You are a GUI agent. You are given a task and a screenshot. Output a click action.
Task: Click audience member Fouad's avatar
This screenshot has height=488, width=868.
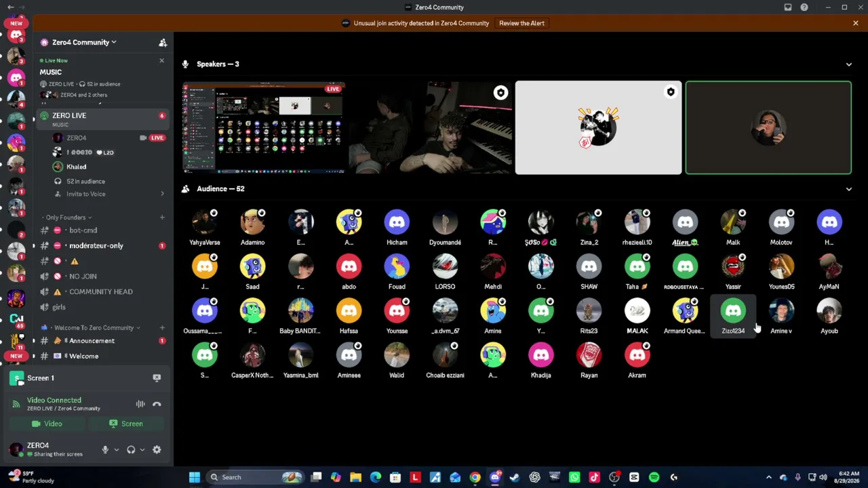(397, 267)
